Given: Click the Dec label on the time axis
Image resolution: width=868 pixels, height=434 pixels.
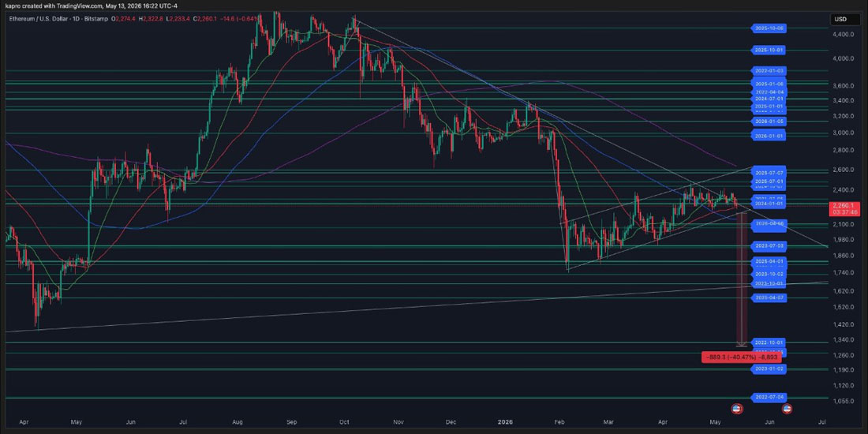Looking at the screenshot, I should coord(450,422).
